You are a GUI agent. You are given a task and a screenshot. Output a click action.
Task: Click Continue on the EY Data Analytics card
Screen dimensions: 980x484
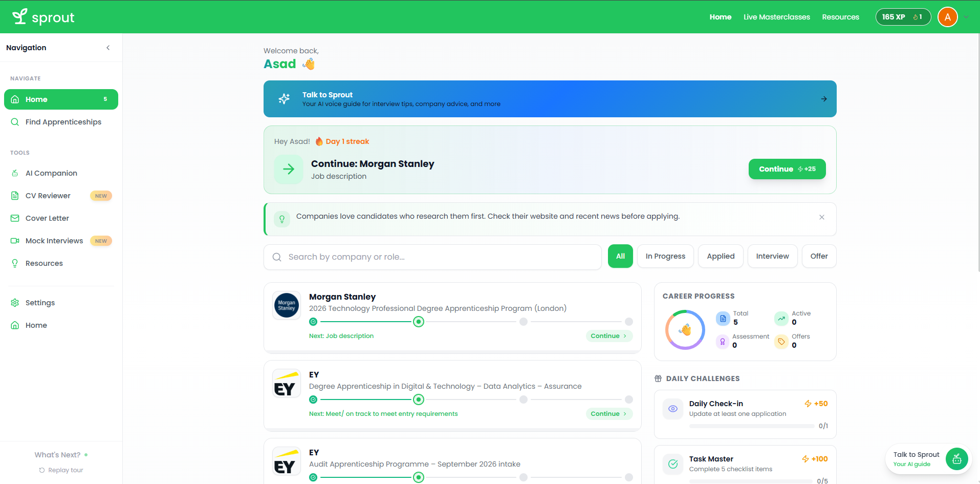pyautogui.click(x=609, y=414)
